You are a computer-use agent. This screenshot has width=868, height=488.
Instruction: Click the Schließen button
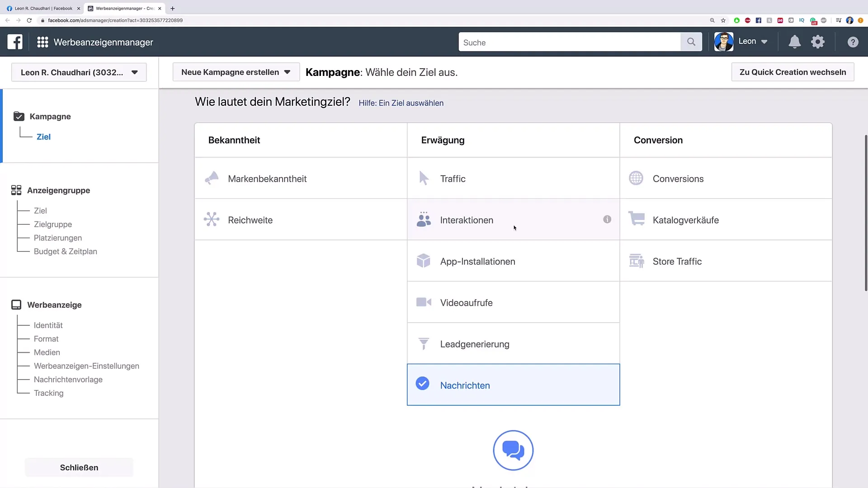pyautogui.click(x=79, y=467)
